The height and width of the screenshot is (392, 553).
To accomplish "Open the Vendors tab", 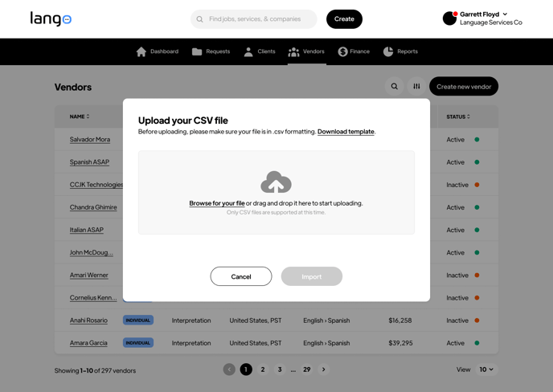I will point(306,51).
